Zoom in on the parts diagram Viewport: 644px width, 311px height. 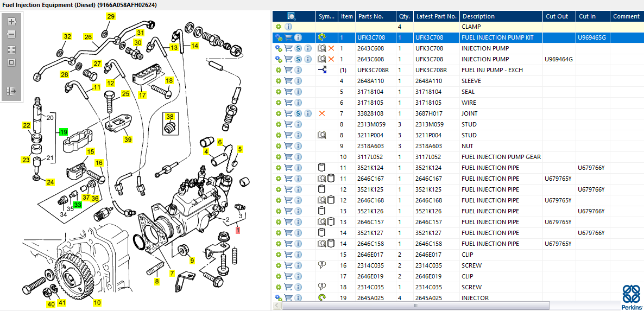(x=11, y=22)
